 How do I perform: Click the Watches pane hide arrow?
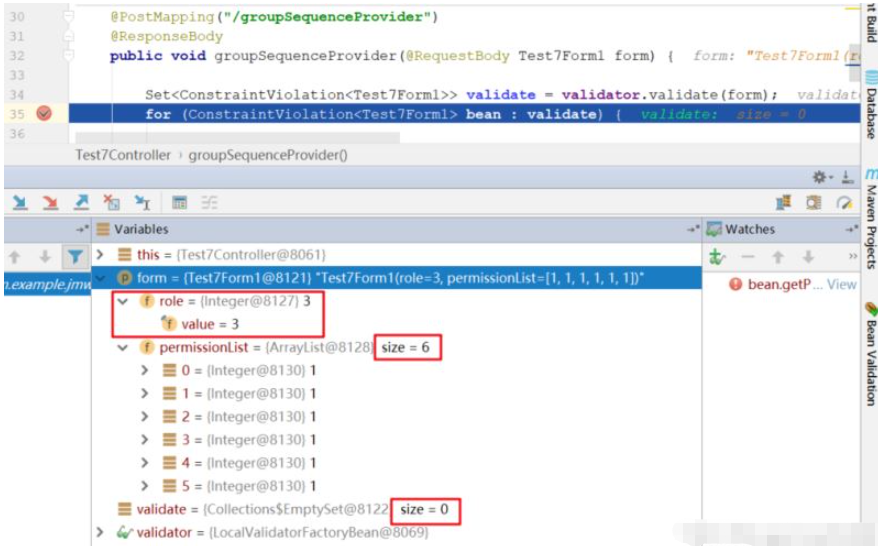coord(852,229)
